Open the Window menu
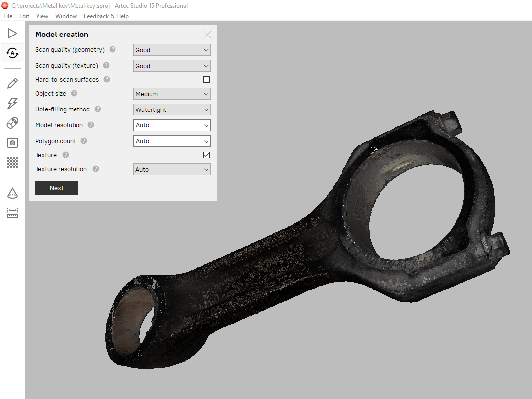532x399 pixels. (x=66, y=16)
